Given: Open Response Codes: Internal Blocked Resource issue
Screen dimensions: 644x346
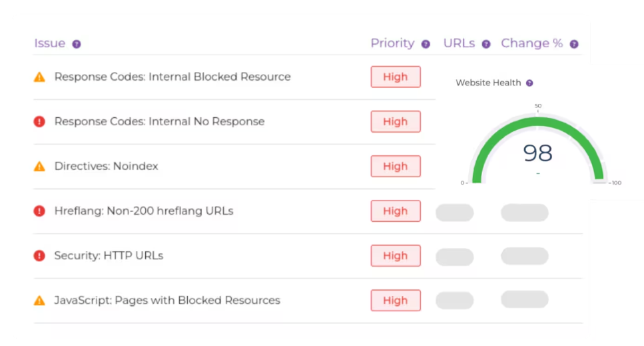Looking at the screenshot, I should (172, 77).
